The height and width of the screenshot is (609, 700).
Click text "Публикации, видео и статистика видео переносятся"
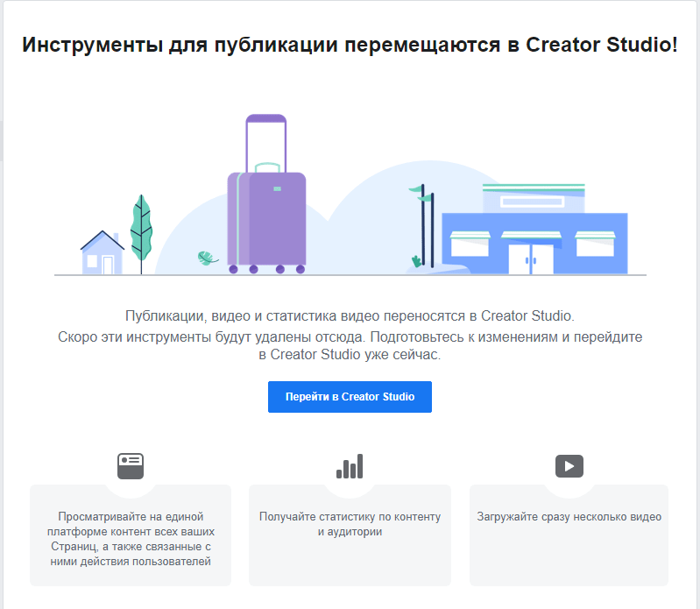pyautogui.click(x=295, y=316)
